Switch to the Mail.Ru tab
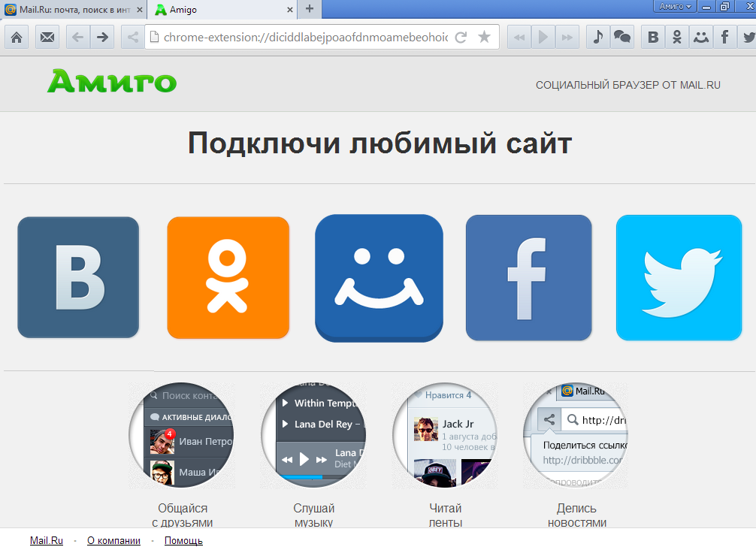 coord(71,10)
